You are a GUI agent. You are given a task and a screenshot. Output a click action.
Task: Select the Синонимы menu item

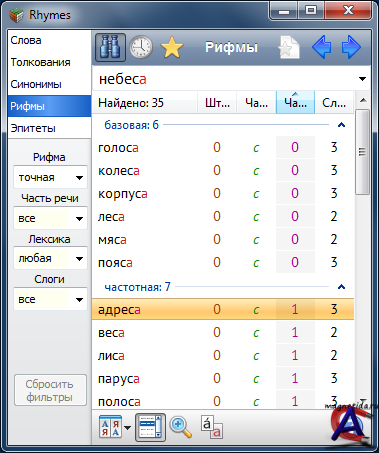[x=49, y=84]
